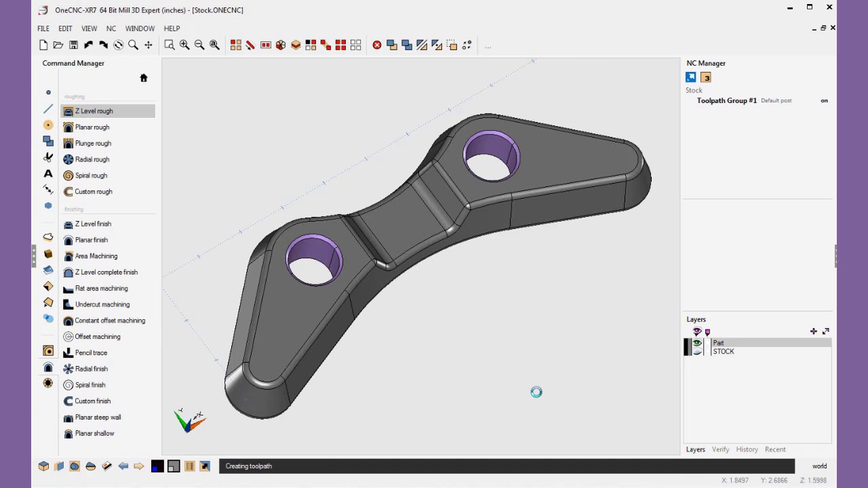Select the Z Level rough toolpath

coord(108,111)
